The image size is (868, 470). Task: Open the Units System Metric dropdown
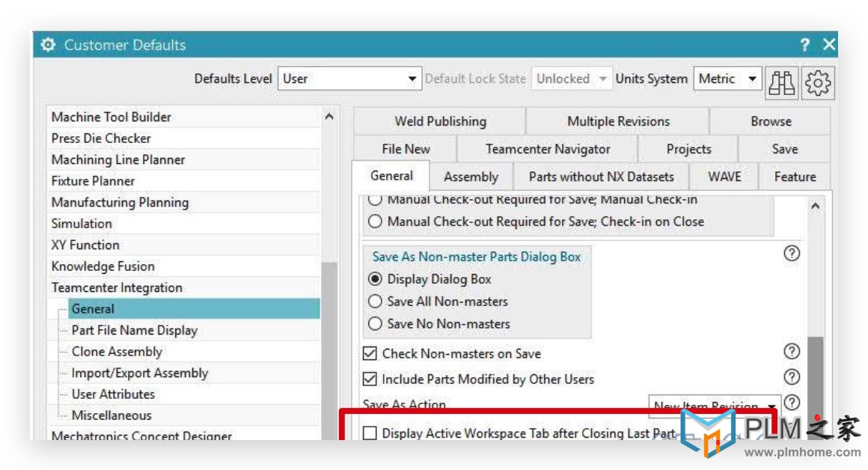(x=727, y=79)
